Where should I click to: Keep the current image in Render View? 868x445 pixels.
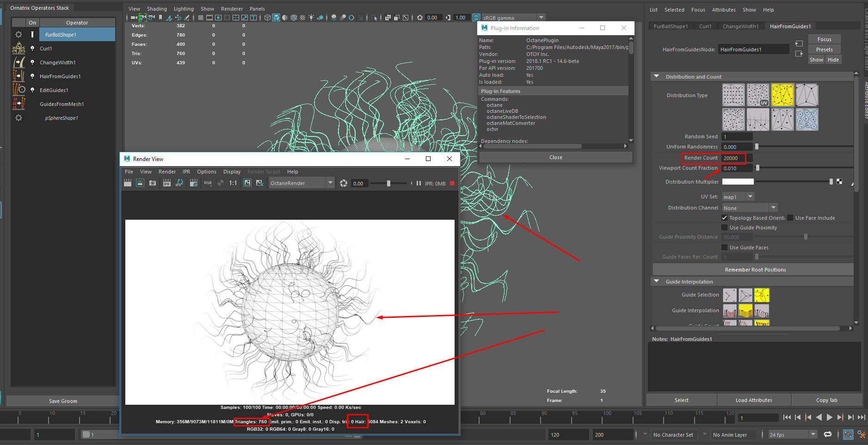click(x=247, y=183)
